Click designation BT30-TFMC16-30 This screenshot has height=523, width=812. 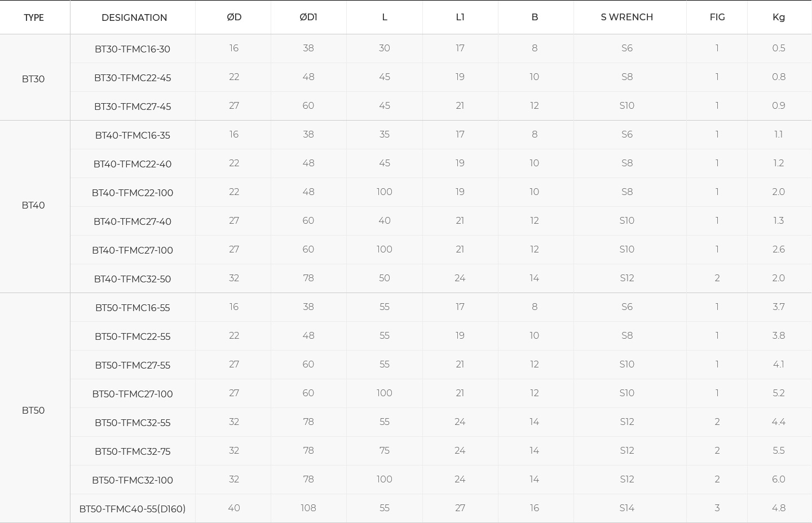(x=133, y=49)
